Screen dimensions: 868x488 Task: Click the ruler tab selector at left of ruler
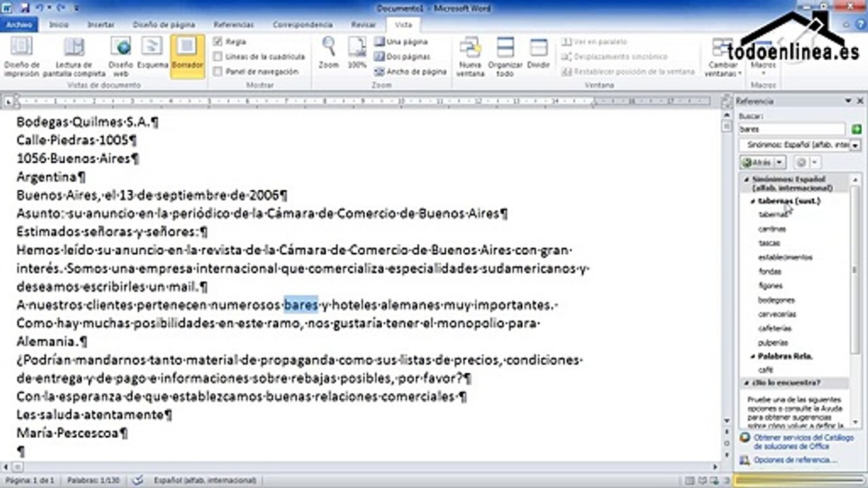pyautogui.click(x=8, y=102)
